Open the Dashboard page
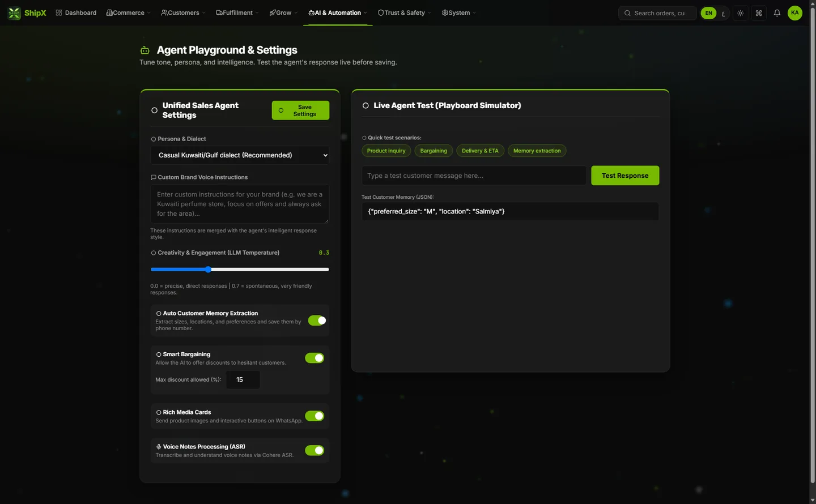Viewport: 816px width, 504px height. pos(76,12)
